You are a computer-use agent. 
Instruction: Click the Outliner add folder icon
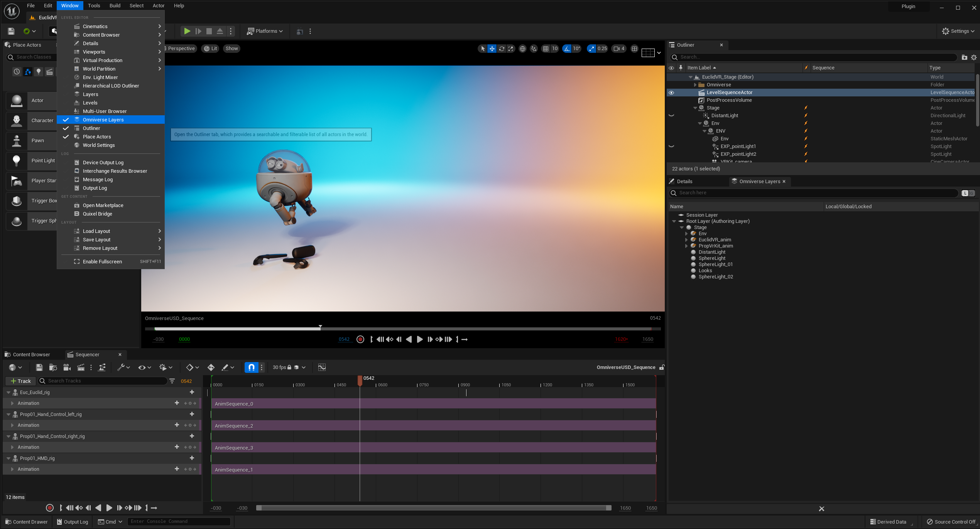pyautogui.click(x=965, y=57)
